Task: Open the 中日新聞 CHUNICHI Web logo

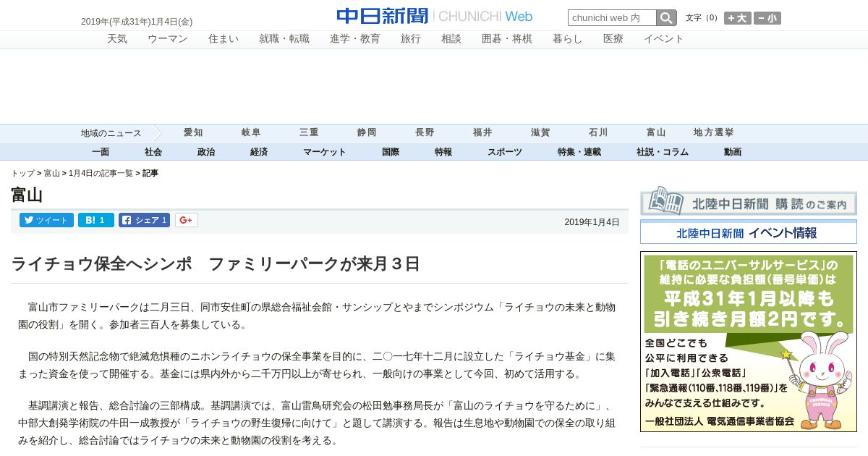Action: [434, 16]
